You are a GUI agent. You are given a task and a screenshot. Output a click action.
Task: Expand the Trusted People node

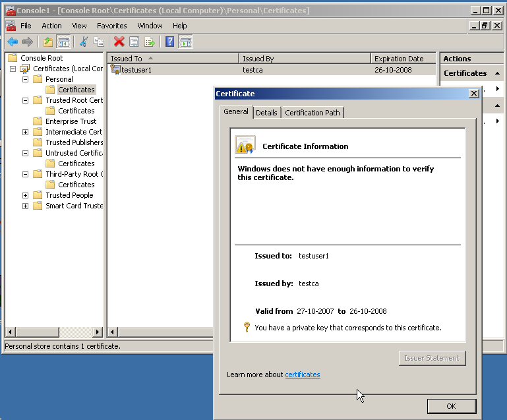point(25,195)
